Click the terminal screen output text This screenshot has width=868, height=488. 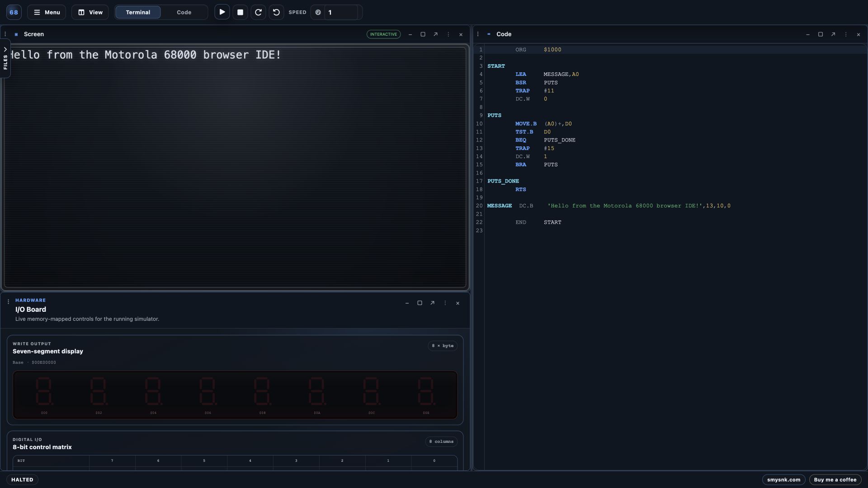[x=145, y=55]
